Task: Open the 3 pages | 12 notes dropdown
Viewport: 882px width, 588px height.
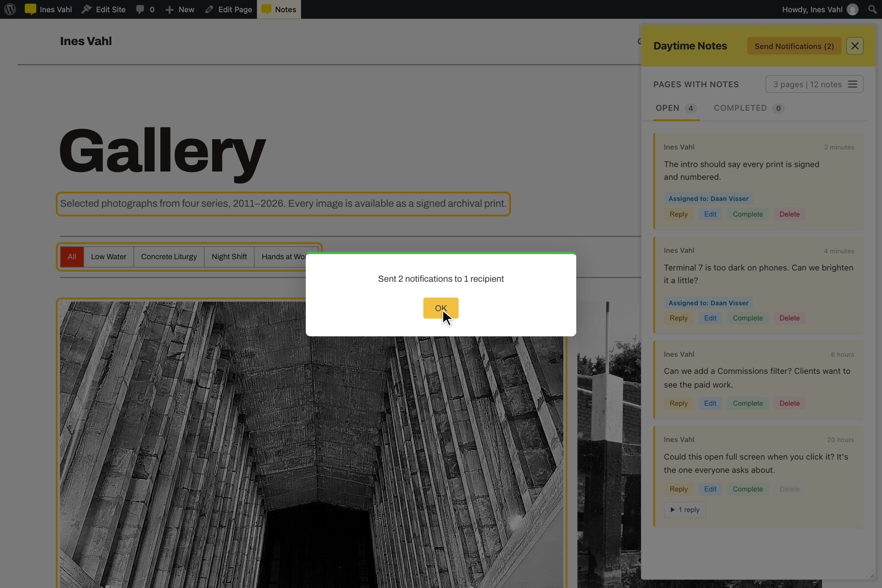Action: tap(814, 84)
